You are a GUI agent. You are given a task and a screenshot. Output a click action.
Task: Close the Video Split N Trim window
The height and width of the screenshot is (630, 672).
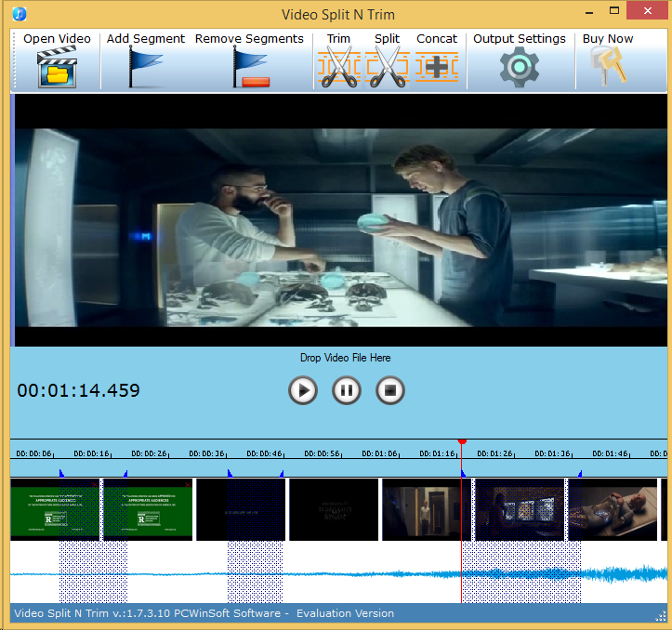[x=648, y=11]
